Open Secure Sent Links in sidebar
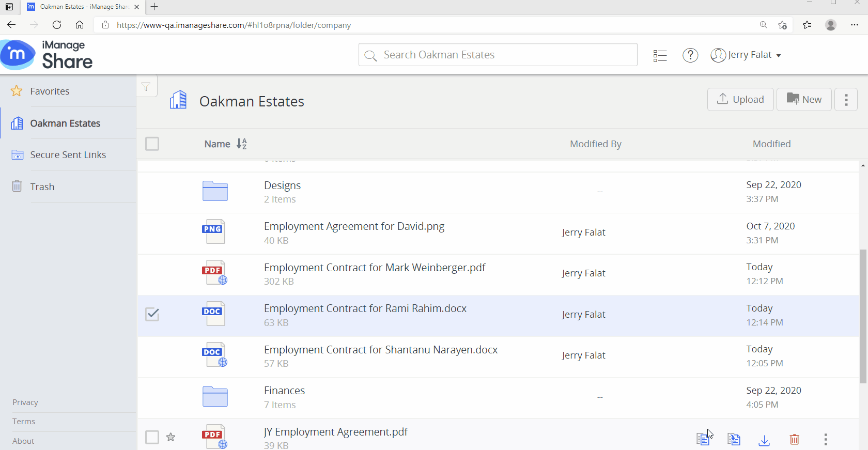This screenshot has width=868, height=450. 68,155
